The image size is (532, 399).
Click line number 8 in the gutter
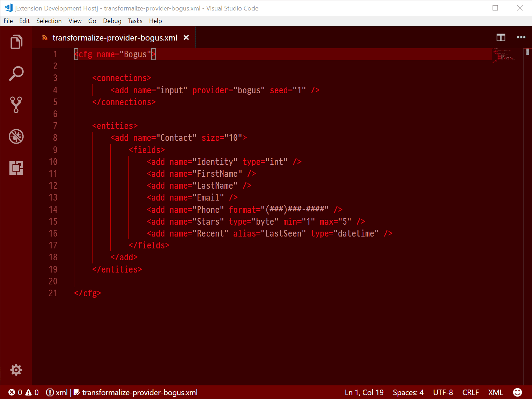pos(55,138)
